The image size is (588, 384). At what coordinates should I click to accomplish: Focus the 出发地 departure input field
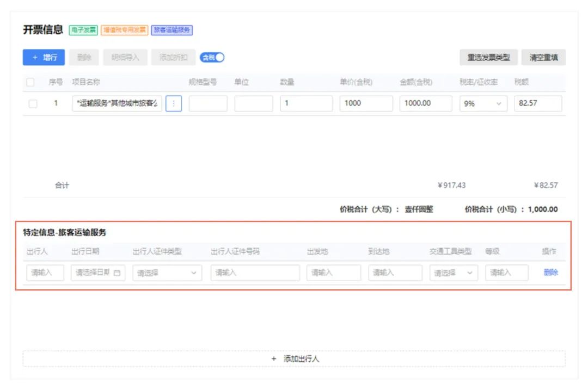[x=333, y=273]
